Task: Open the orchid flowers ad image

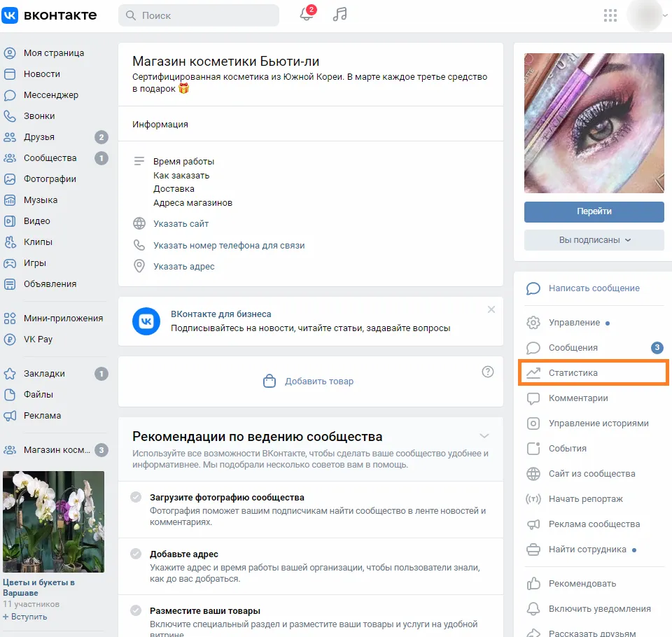Action: pos(54,521)
